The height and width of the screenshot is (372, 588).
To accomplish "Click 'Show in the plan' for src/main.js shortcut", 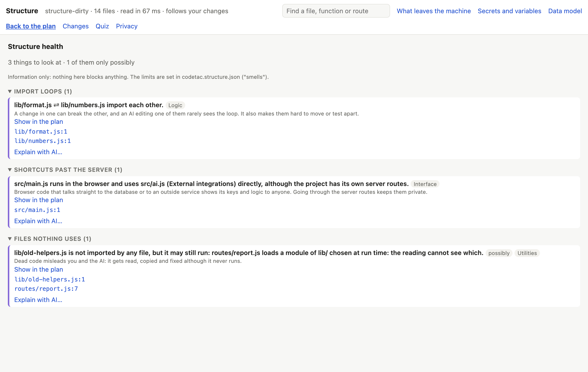I will click(39, 200).
